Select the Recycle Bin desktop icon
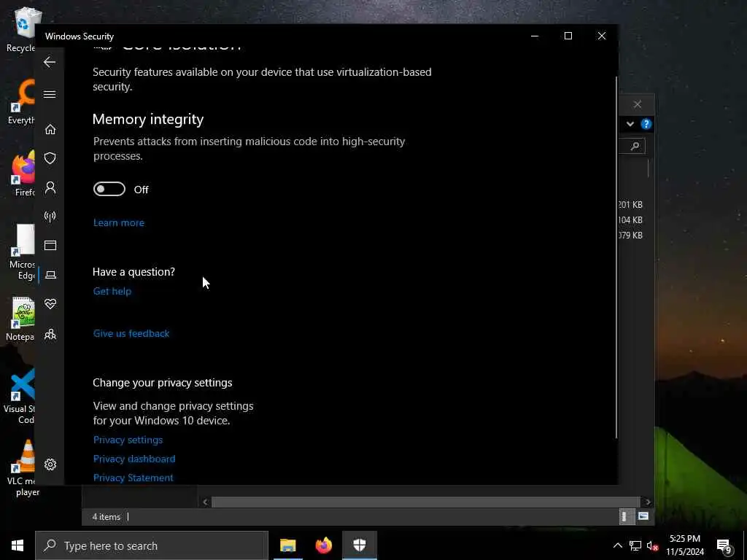This screenshot has width=747, height=560. (x=21, y=29)
